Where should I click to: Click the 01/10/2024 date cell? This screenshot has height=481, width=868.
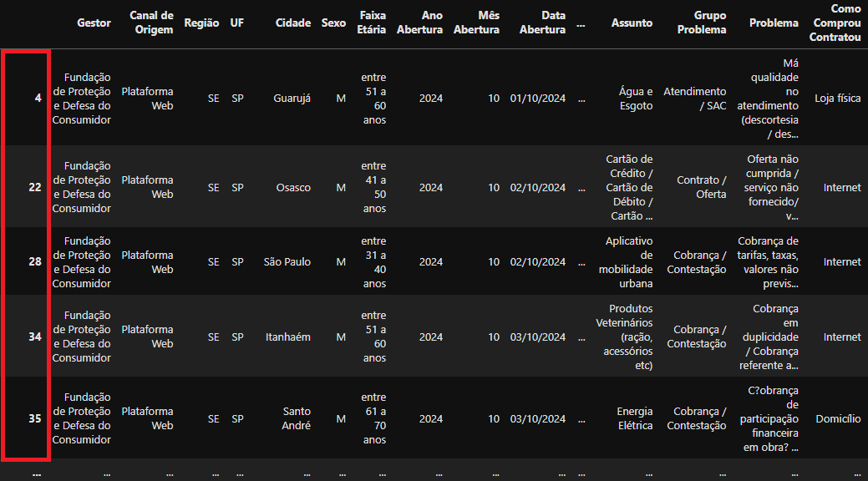(537, 98)
